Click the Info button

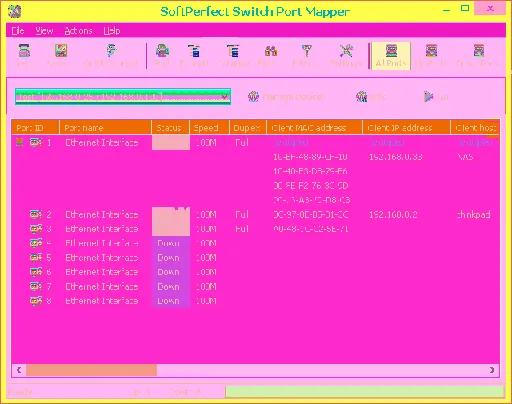click(371, 97)
